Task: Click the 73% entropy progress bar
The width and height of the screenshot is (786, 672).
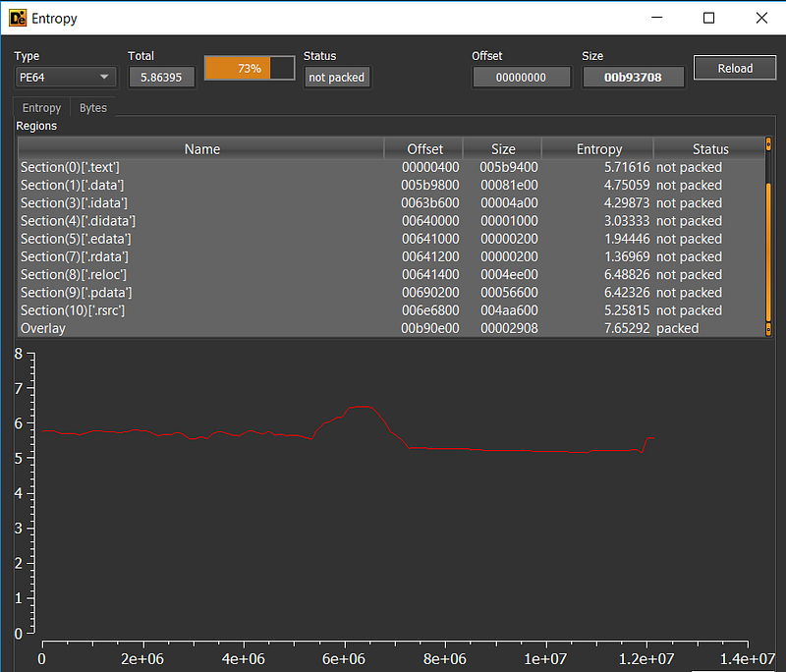Action: click(x=250, y=68)
